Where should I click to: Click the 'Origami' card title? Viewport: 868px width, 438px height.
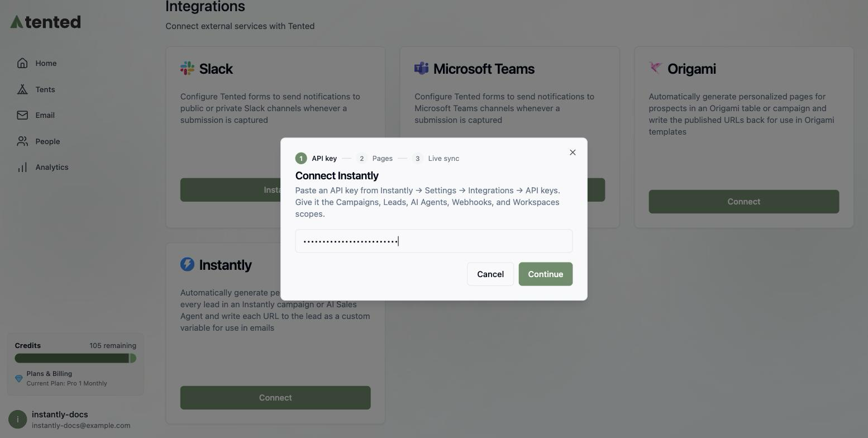click(691, 69)
